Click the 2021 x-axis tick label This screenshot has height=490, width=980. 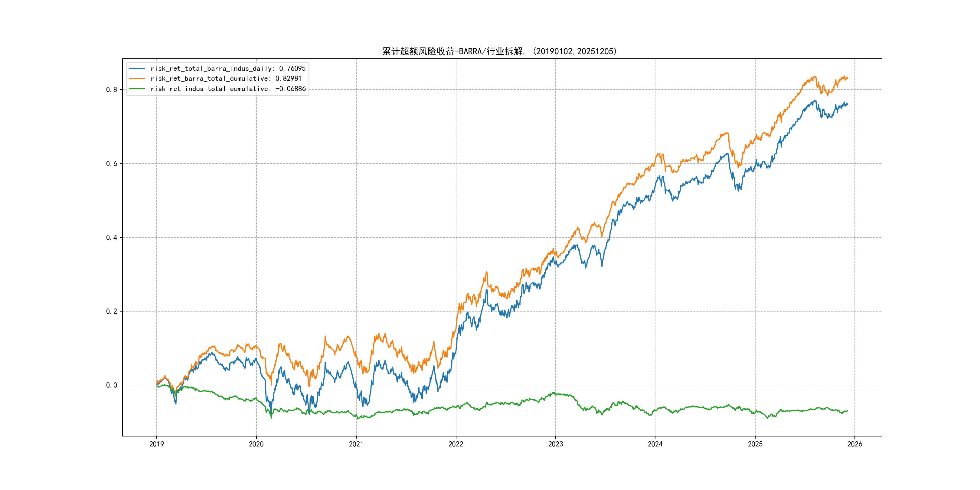356,444
